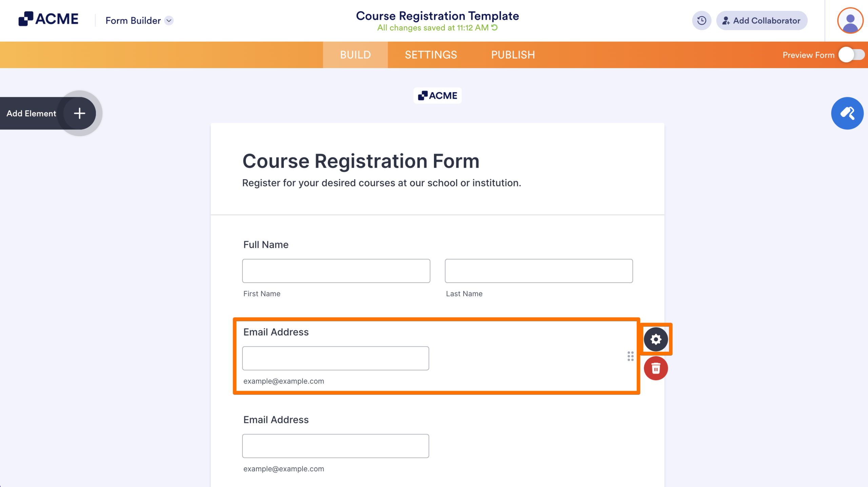Click the Last Name input field

[x=539, y=270]
